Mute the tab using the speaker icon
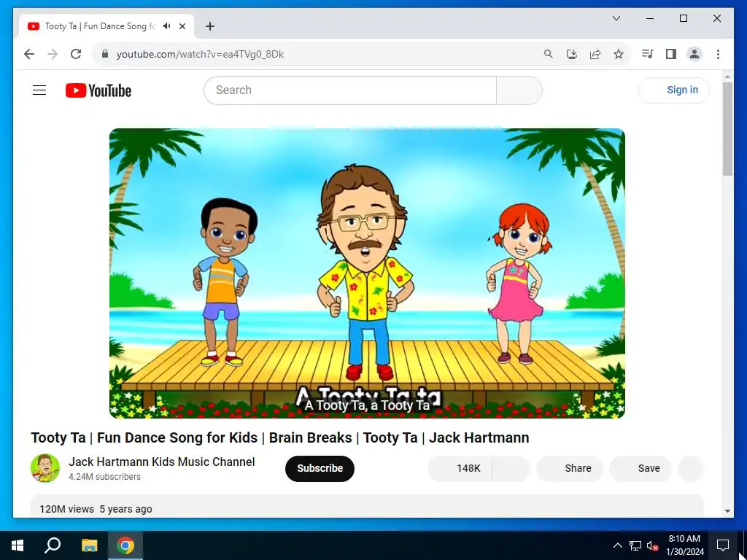The height and width of the screenshot is (560, 747). (x=167, y=26)
